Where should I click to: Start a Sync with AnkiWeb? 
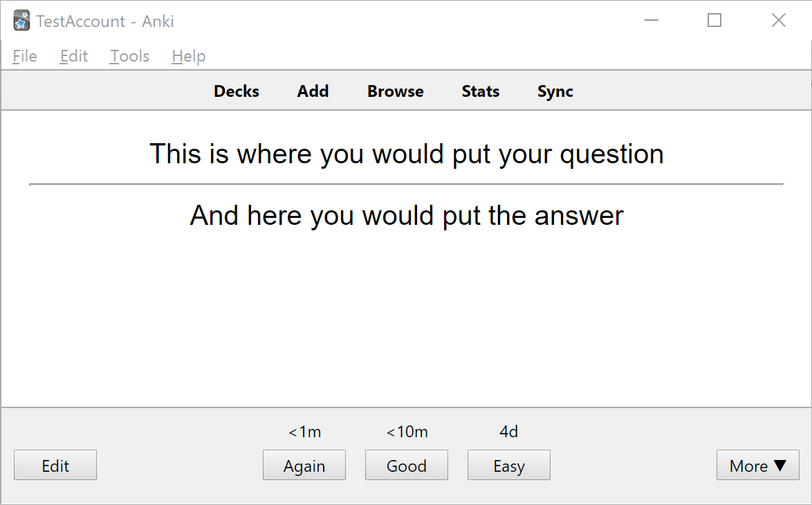click(555, 91)
